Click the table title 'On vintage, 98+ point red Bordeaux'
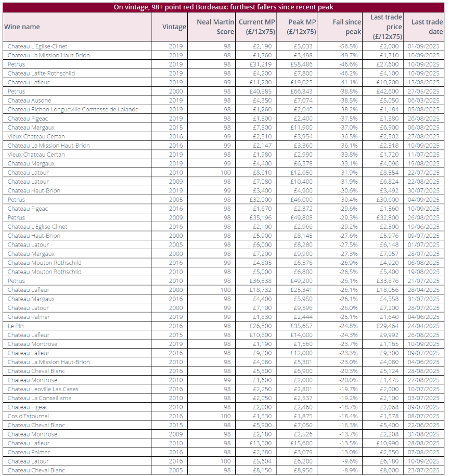The width and height of the screenshot is (450, 476). click(223, 7)
